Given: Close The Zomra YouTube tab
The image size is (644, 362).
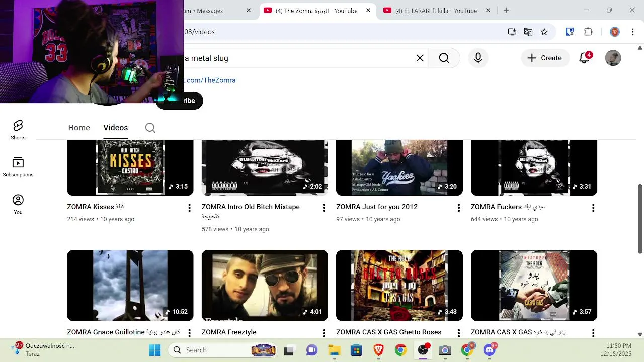Looking at the screenshot, I should tap(368, 10).
